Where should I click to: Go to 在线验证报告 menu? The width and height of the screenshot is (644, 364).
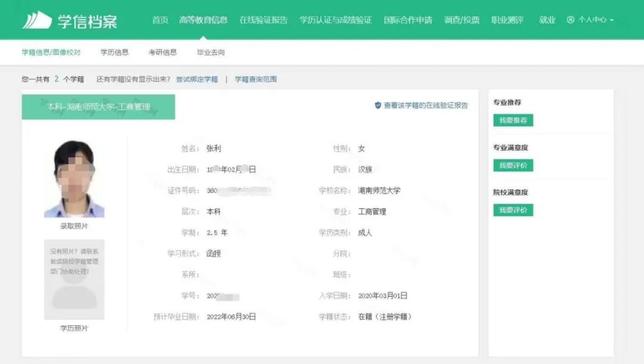[x=264, y=20]
